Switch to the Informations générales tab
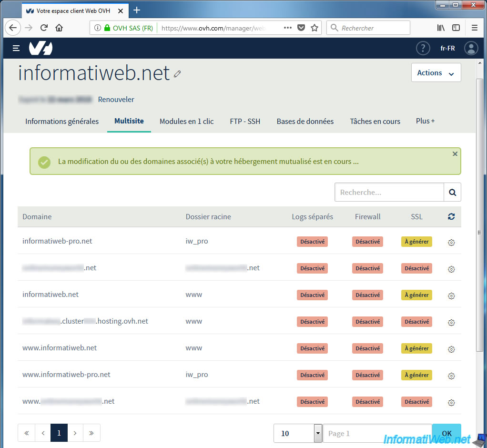Screen dimensions: 487x448 tap(62, 121)
